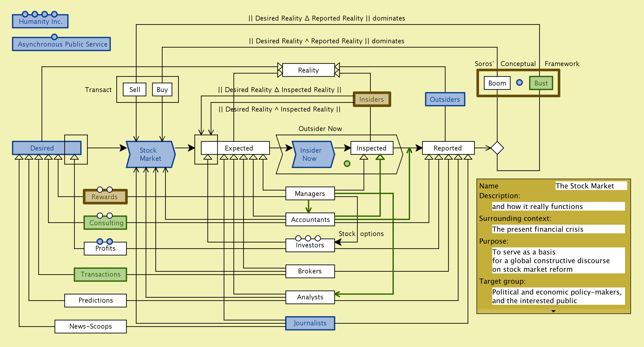Click the Journalists node
This screenshot has width=644, height=347.
(x=310, y=323)
